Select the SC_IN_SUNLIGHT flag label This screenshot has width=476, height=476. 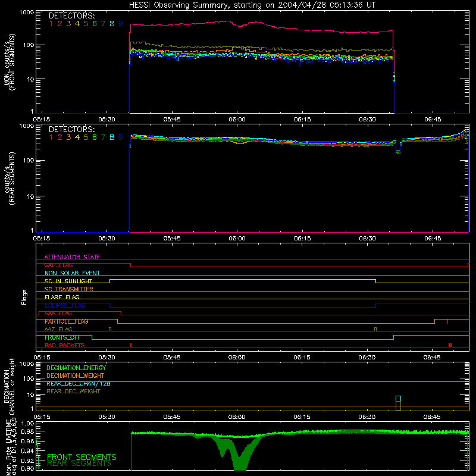click(68, 281)
